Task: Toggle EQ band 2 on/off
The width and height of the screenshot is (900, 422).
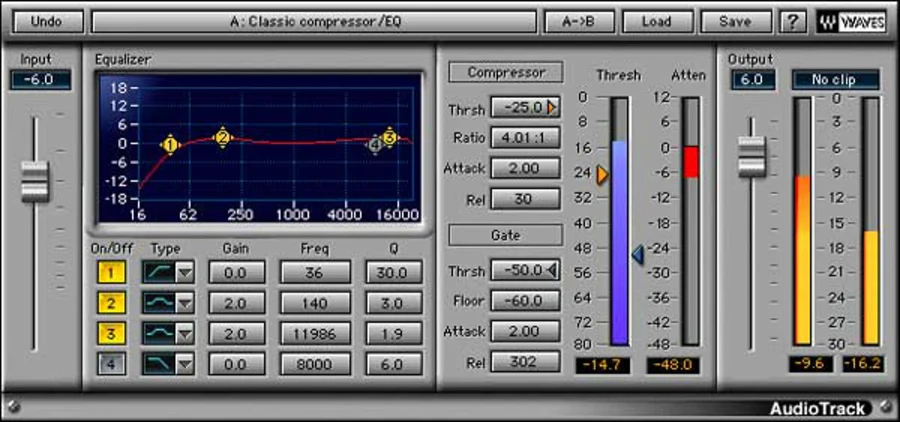Action: click(x=111, y=303)
